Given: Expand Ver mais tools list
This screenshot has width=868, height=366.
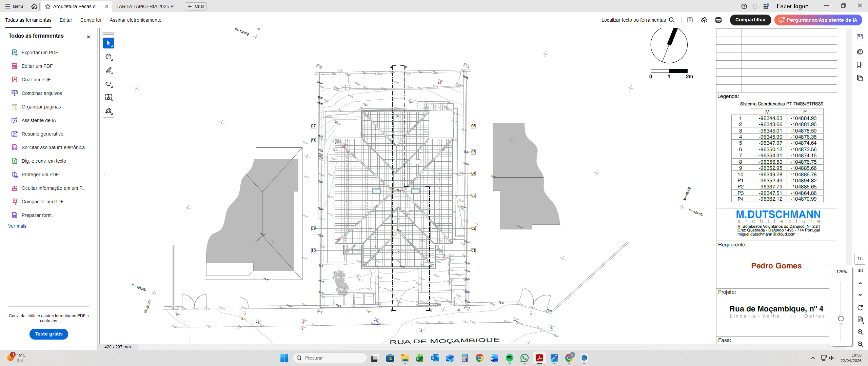Looking at the screenshot, I should 17,226.
